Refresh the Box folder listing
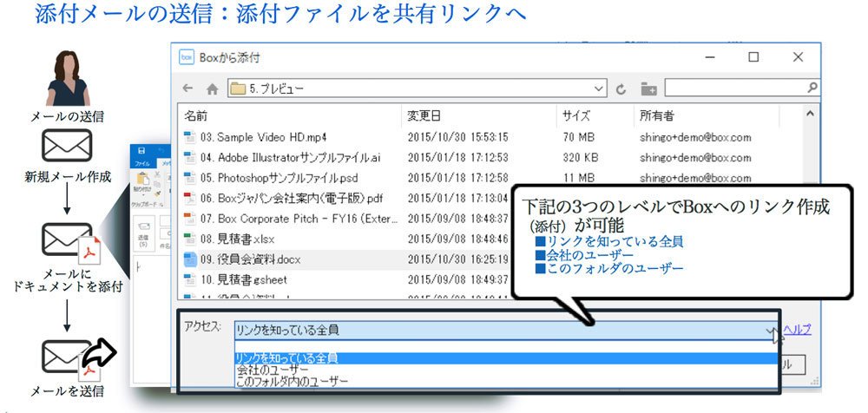Image resolution: width=868 pixels, height=413 pixels. click(621, 88)
